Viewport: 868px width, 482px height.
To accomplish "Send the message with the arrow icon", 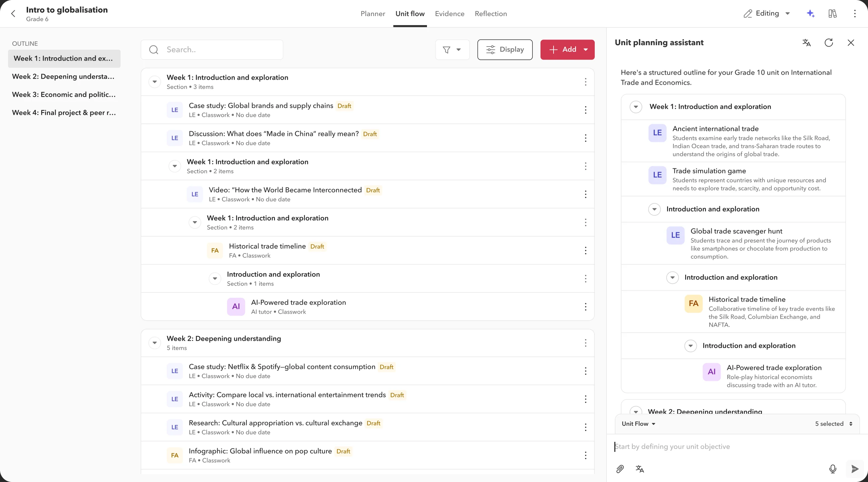I will coord(855,469).
